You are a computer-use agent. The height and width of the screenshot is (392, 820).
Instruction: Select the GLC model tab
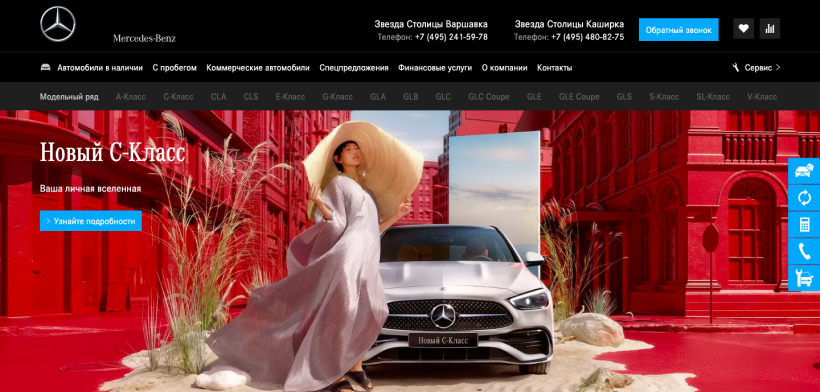pyautogui.click(x=443, y=97)
